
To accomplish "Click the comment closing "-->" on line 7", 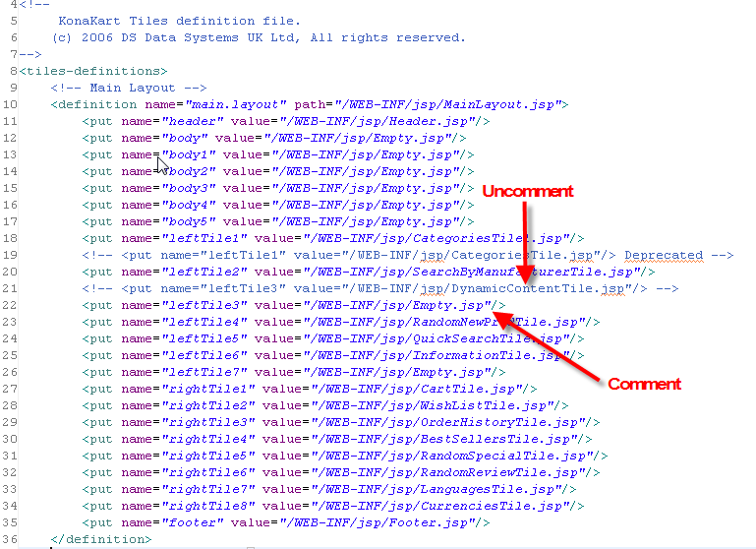I will tap(30, 54).
